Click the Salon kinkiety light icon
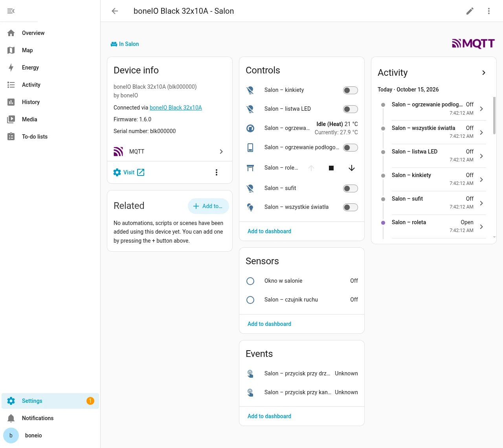 point(250,90)
